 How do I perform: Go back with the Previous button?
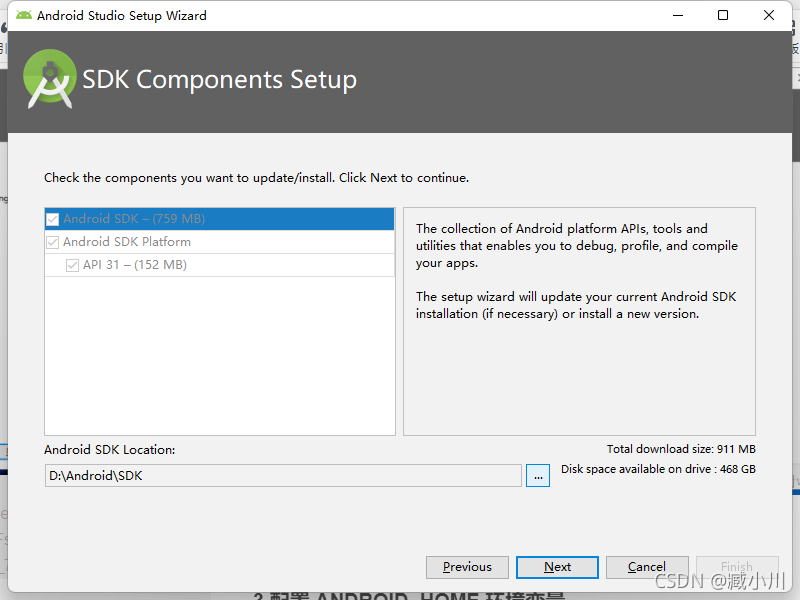467,567
